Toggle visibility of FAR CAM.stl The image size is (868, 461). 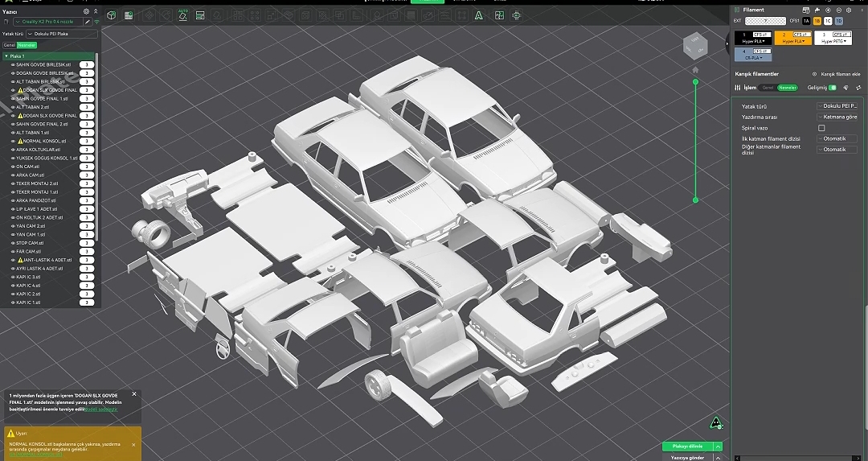(14, 252)
